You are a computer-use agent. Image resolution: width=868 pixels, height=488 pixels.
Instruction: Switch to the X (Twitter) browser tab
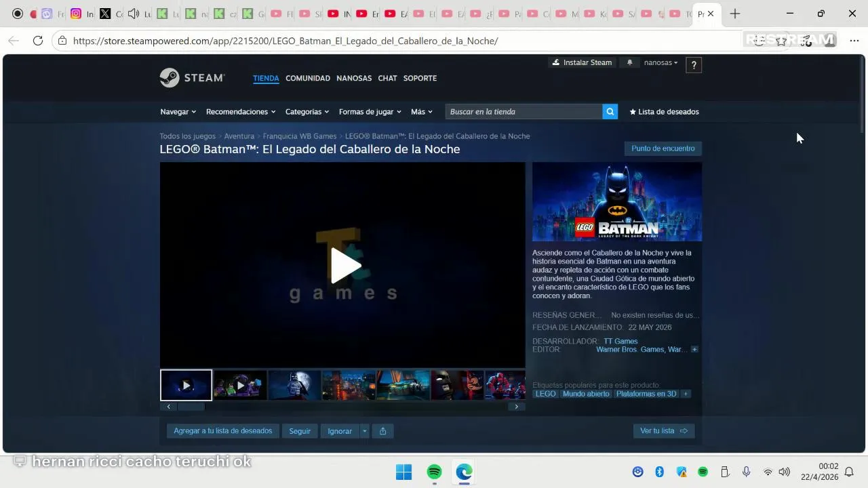coord(105,14)
